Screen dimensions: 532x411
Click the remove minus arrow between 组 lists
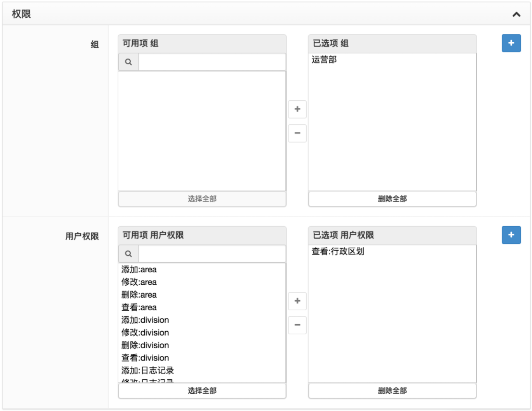(297, 133)
